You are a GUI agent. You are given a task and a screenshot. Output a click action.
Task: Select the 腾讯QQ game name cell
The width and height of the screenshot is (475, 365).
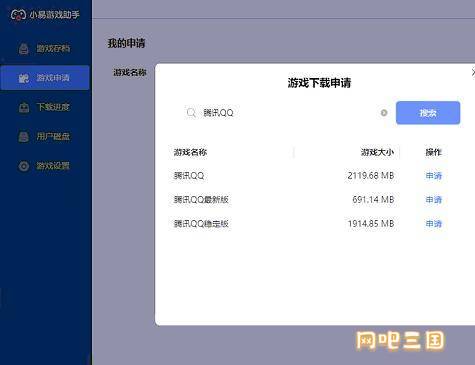point(189,176)
